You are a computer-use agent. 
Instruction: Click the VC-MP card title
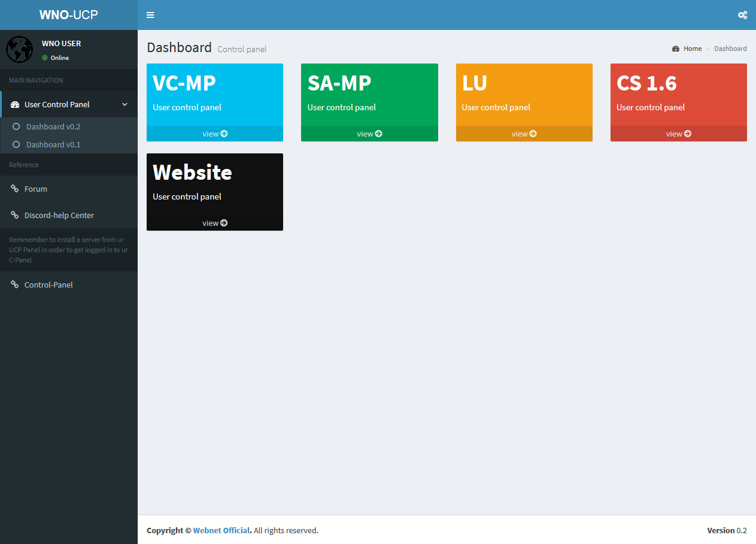[184, 83]
